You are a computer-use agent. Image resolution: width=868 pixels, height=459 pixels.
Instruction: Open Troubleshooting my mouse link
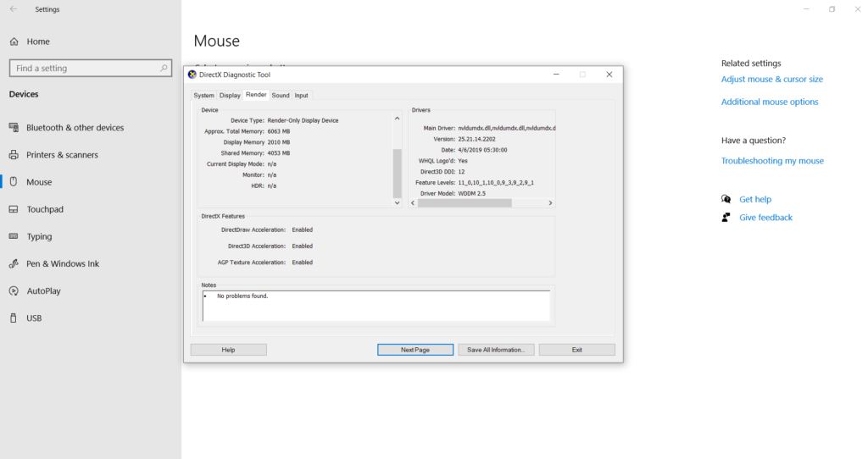pos(772,161)
